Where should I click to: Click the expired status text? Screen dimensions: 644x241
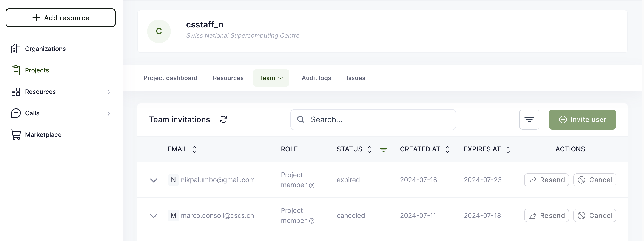(348, 180)
